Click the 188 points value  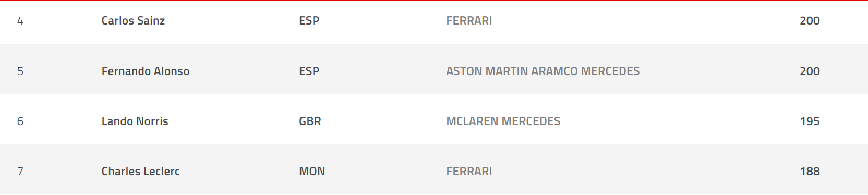click(x=810, y=172)
